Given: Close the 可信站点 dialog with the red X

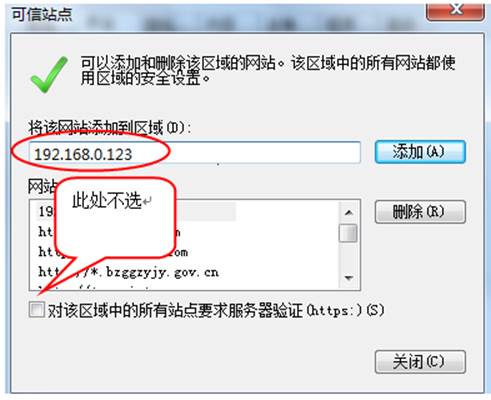Looking at the screenshot, I should click(x=455, y=12).
